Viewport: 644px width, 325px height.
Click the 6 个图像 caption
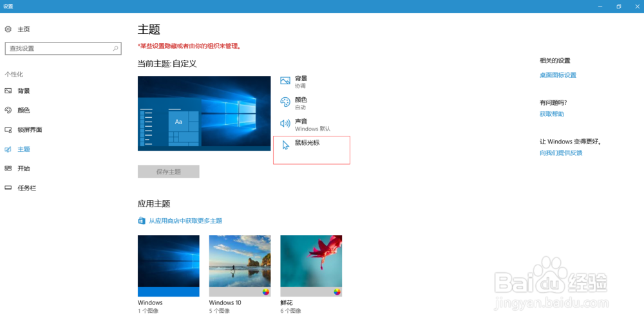point(291,311)
